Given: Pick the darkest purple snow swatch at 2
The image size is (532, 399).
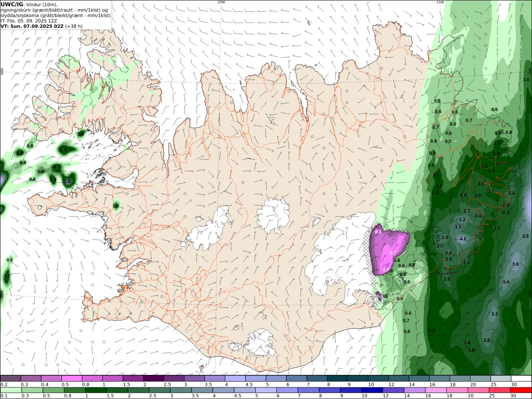Looking at the screenshot, I should (153, 379).
